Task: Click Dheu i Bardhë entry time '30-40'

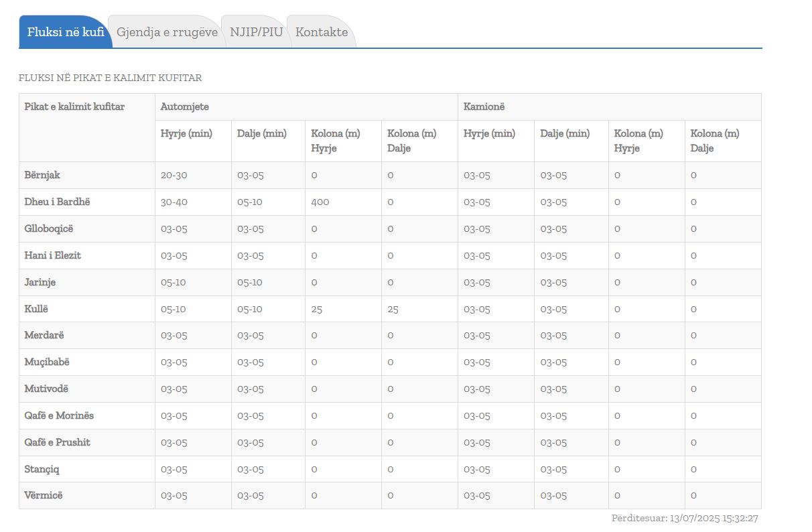Action: (174, 202)
